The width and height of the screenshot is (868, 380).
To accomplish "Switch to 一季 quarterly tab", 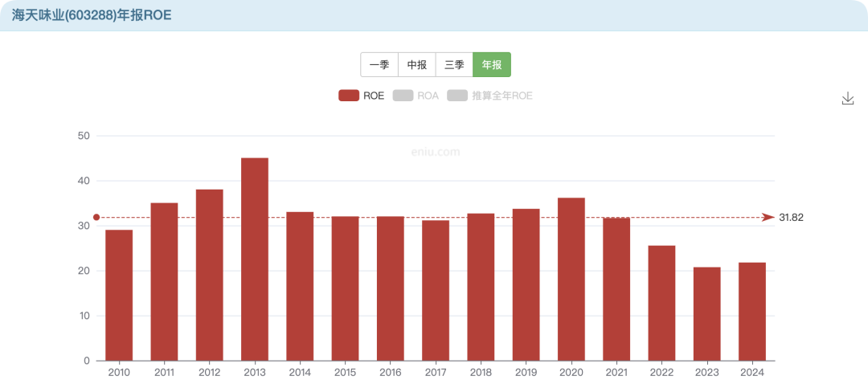I will tap(379, 65).
